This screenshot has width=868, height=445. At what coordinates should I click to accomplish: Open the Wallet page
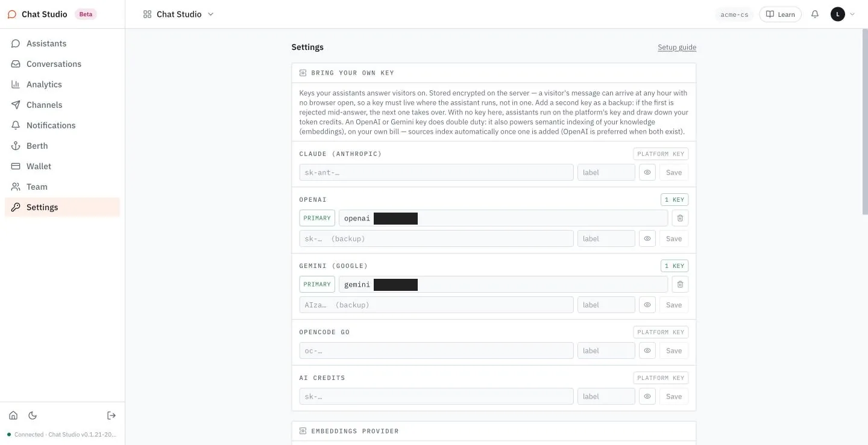pos(63,166)
